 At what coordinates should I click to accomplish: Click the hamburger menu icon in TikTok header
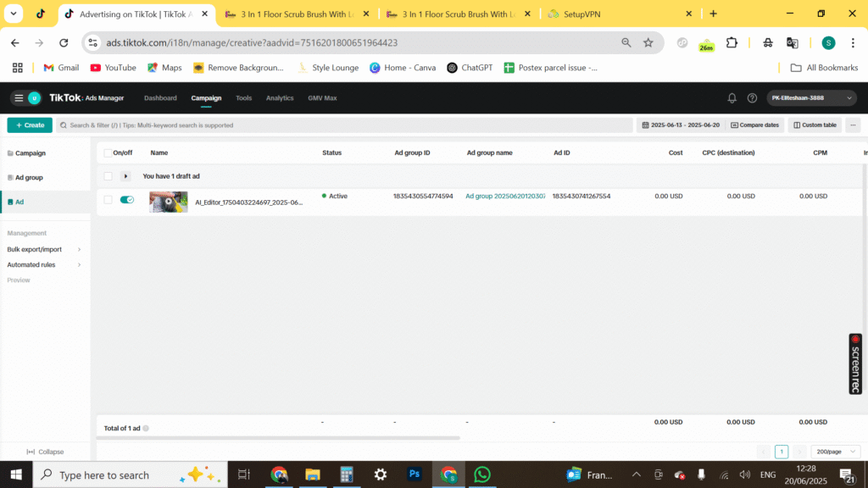pyautogui.click(x=19, y=98)
